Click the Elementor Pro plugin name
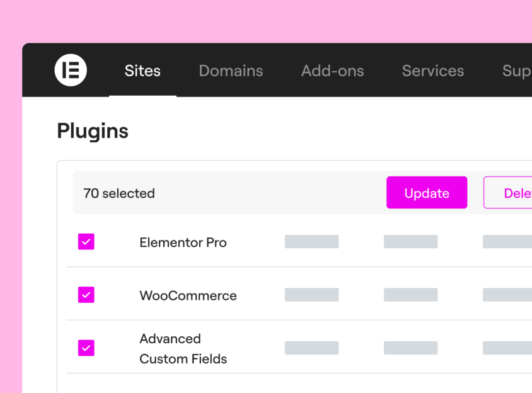 click(183, 242)
